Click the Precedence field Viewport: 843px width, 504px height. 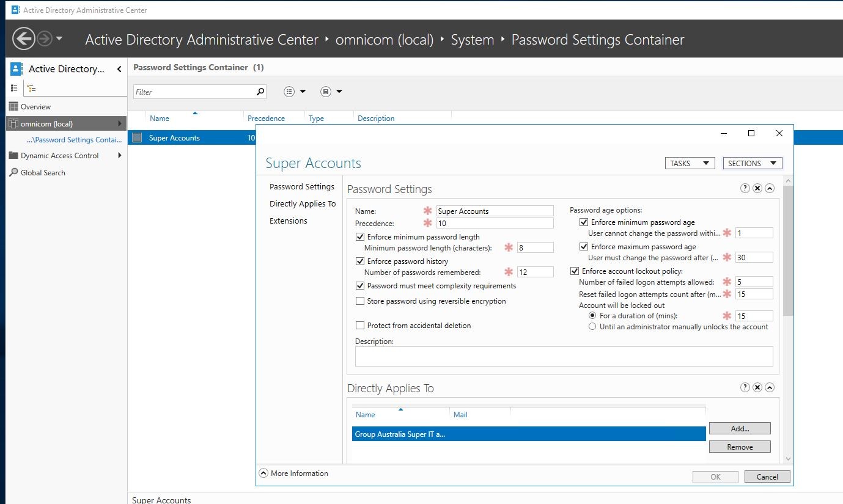(495, 224)
